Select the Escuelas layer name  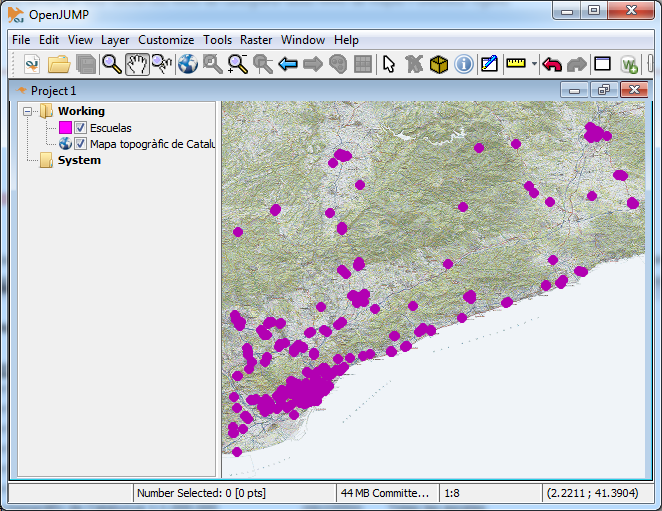tap(111, 128)
